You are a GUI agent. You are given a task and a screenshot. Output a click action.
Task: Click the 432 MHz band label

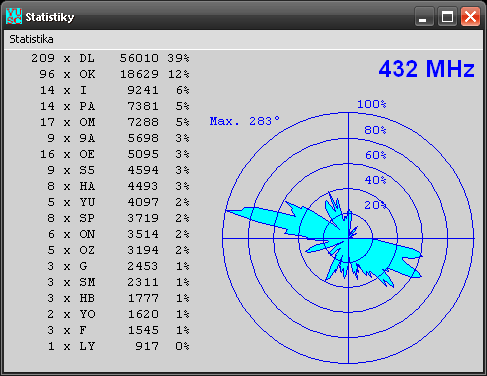tap(426, 69)
